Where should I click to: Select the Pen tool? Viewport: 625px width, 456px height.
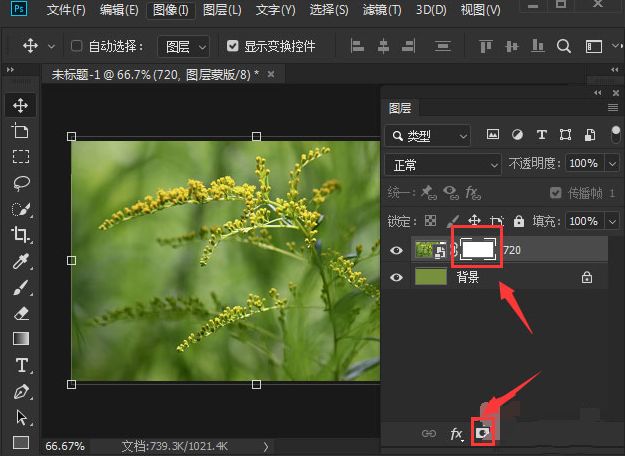[x=21, y=391]
